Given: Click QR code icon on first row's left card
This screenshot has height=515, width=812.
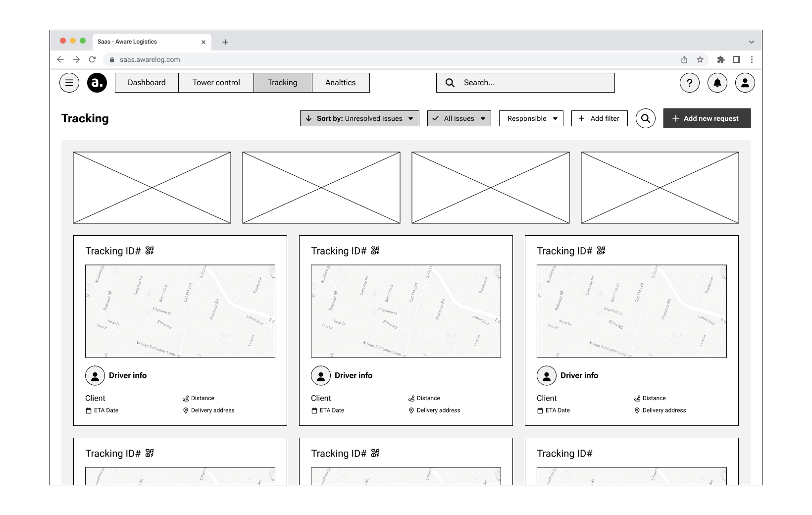Looking at the screenshot, I should click(x=150, y=251).
